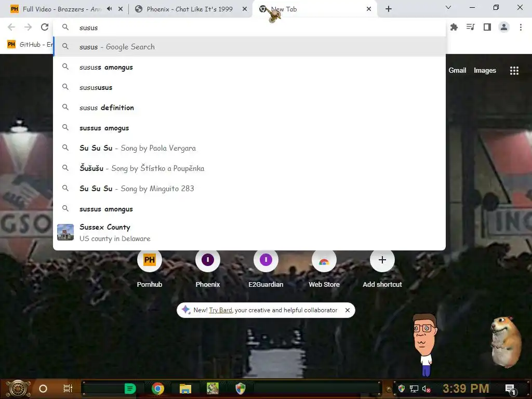Image resolution: width=532 pixels, height=399 pixels.
Task: Click the forward navigation arrow
Action: (x=28, y=27)
